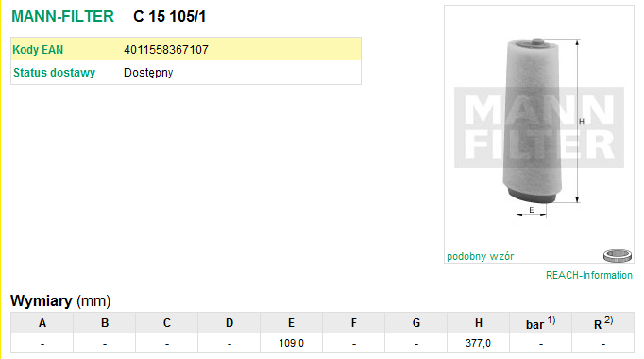The image size is (644, 359).
Task: Click the Wymiary (mm) heading
Action: tap(60, 300)
